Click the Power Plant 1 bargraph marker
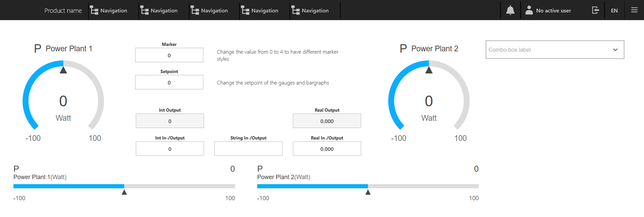This screenshot has width=644, height=217. click(124, 192)
